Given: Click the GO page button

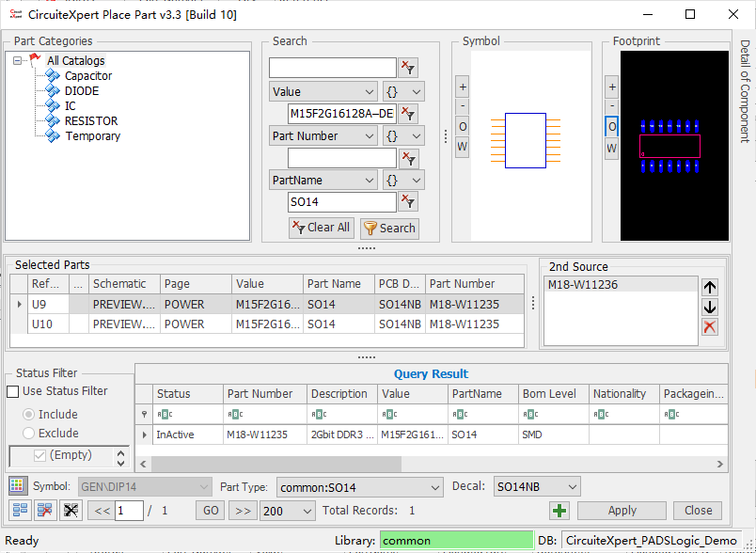Looking at the screenshot, I should click(x=211, y=511).
